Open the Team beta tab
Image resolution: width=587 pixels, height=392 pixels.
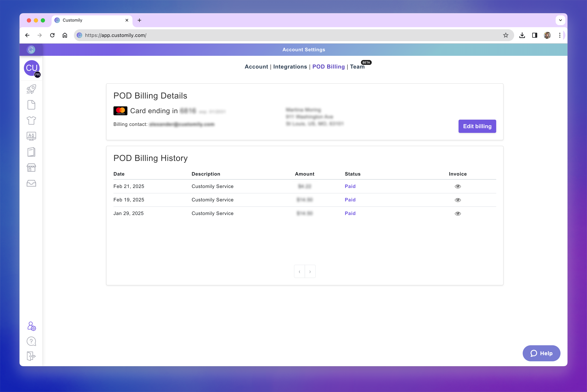click(x=357, y=67)
